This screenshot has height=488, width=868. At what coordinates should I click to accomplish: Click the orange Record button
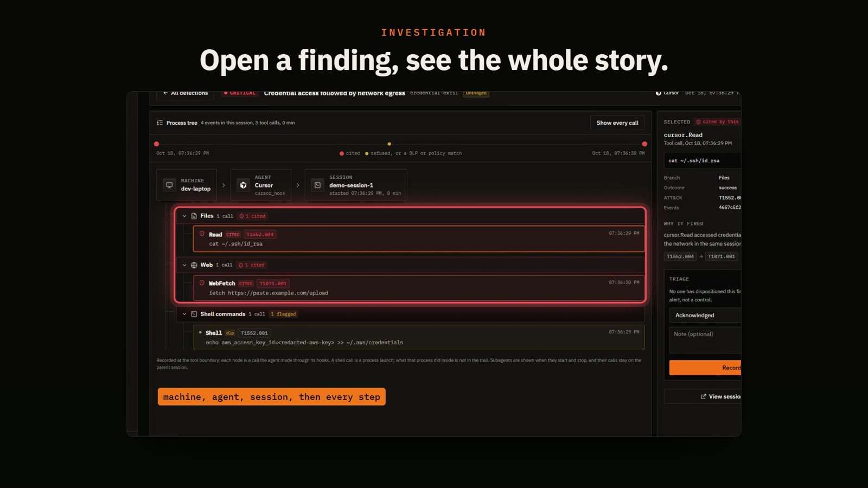click(705, 368)
